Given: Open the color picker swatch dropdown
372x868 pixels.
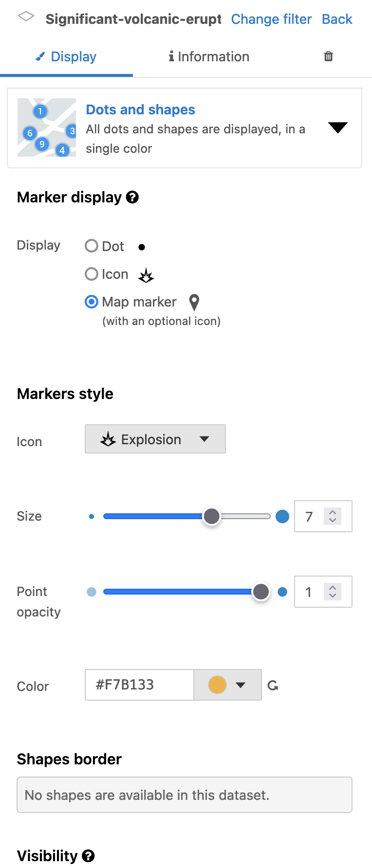Looking at the screenshot, I should coord(227,685).
